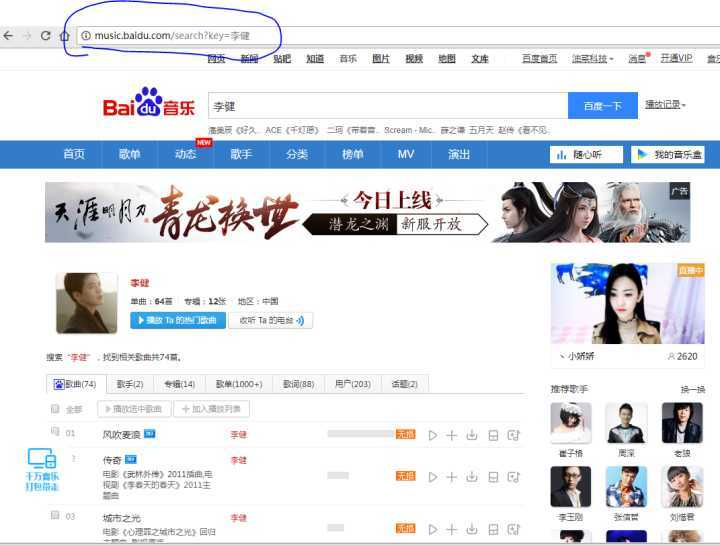This screenshot has width=720, height=545.
Task: Add 城市之光 to the playlist with its plus icon
Action: pyautogui.click(x=452, y=529)
